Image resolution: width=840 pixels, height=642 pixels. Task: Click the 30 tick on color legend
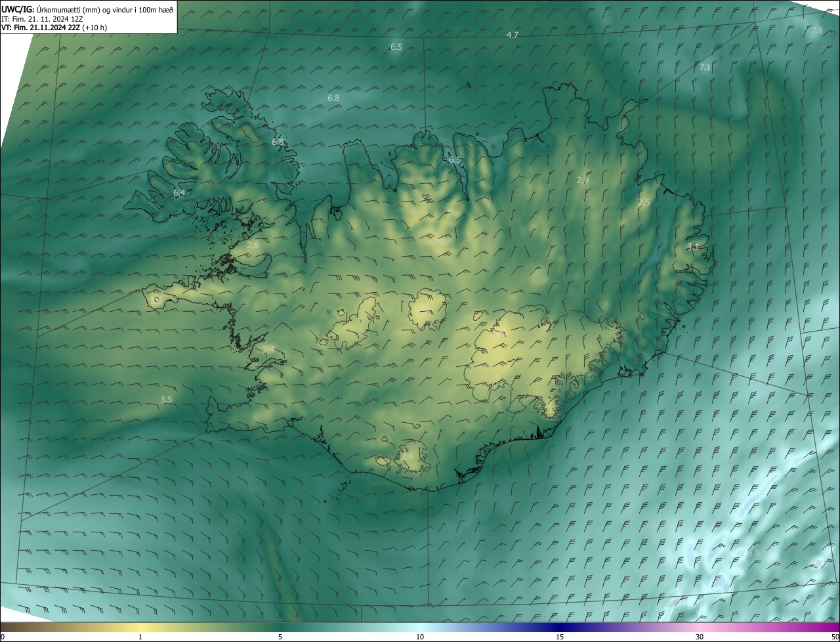point(700,637)
